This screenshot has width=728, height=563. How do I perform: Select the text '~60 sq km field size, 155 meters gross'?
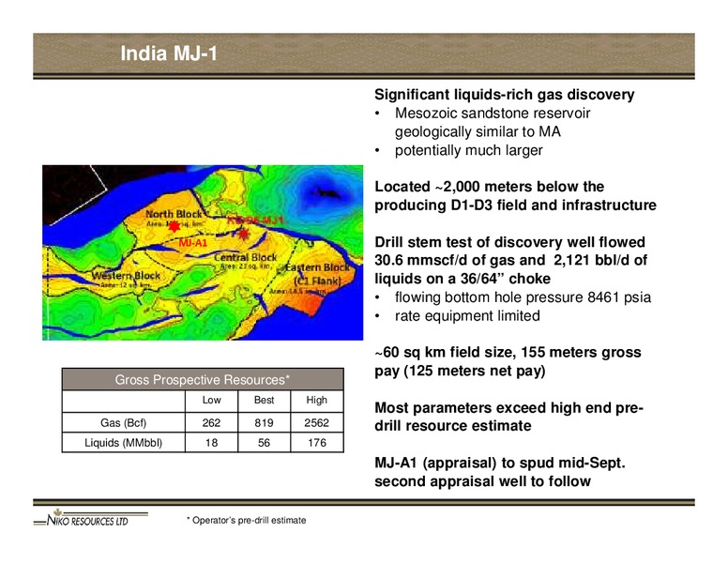(508, 353)
